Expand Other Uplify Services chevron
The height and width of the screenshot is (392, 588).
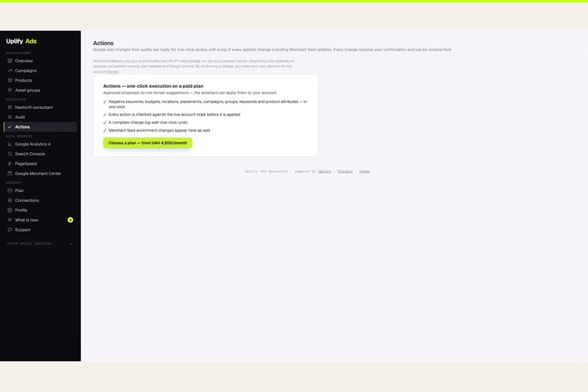(x=71, y=244)
